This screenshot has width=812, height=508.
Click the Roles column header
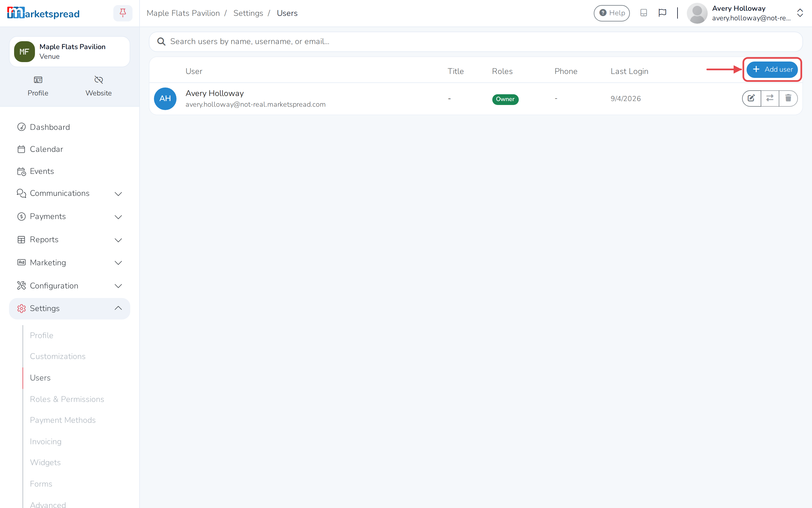click(x=502, y=71)
